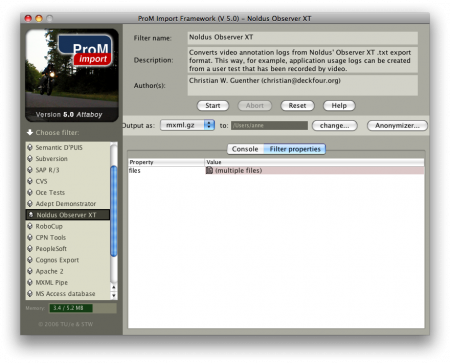Select the MS Access database filter
This screenshot has width=450, height=363.
[68, 294]
